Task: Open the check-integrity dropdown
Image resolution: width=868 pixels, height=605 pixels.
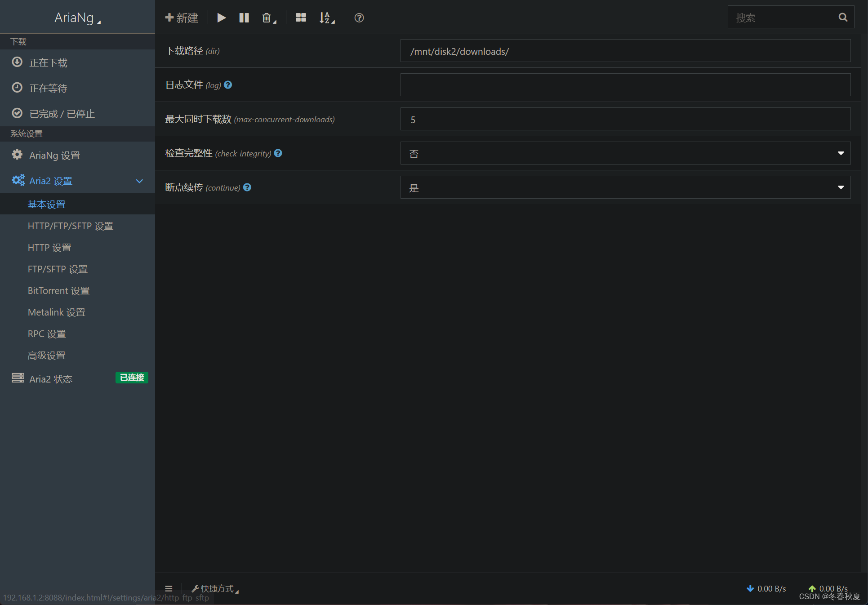Action: click(625, 153)
